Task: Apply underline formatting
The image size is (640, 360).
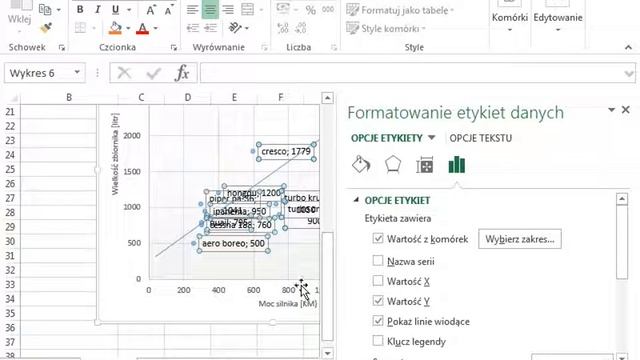Action: tap(116, 9)
